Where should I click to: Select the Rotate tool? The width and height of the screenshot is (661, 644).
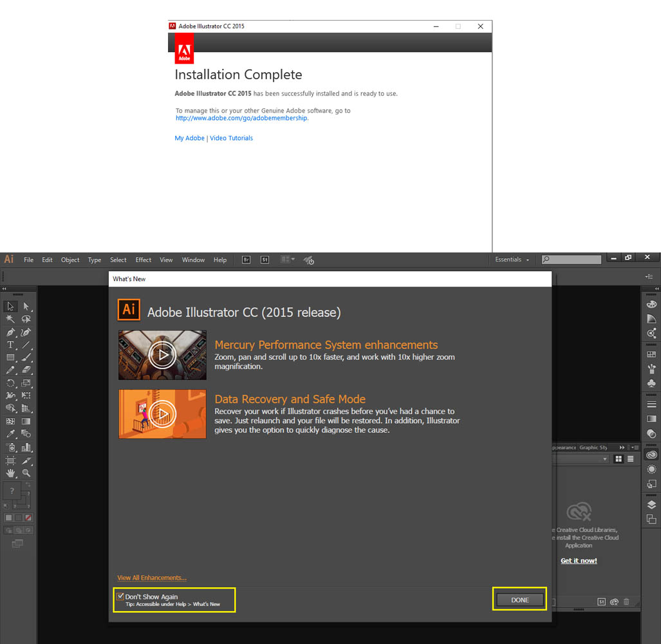[10, 383]
